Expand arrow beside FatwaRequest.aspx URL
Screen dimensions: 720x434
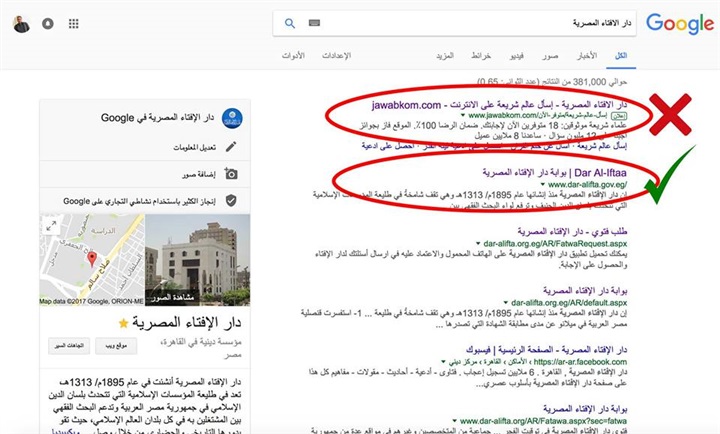(478, 243)
